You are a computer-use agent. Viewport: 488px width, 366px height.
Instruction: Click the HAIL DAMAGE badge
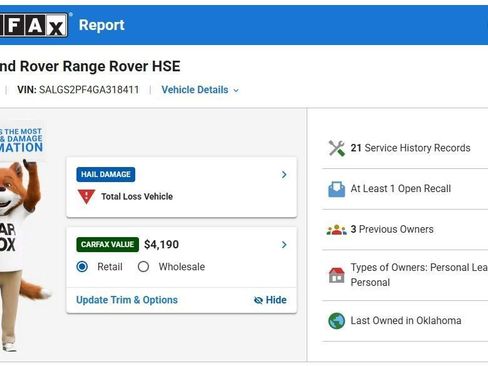pyautogui.click(x=106, y=174)
